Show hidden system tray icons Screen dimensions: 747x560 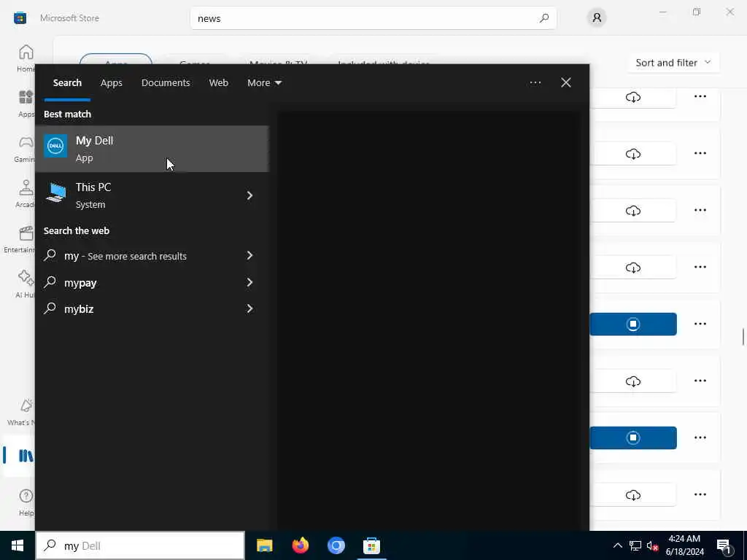(617, 545)
